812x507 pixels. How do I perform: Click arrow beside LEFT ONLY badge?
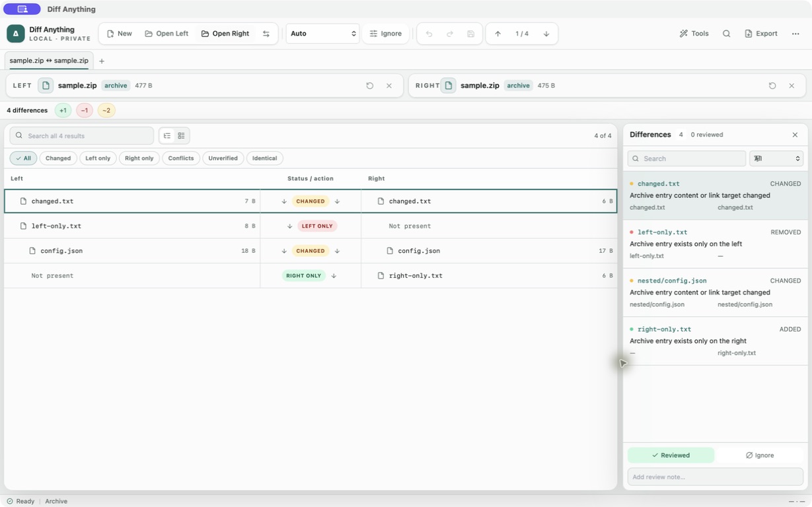point(289,226)
